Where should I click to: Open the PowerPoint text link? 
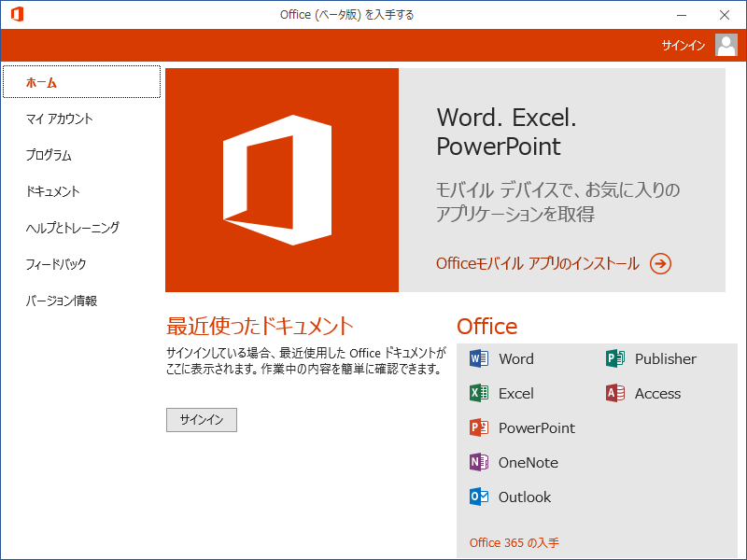click(x=536, y=427)
